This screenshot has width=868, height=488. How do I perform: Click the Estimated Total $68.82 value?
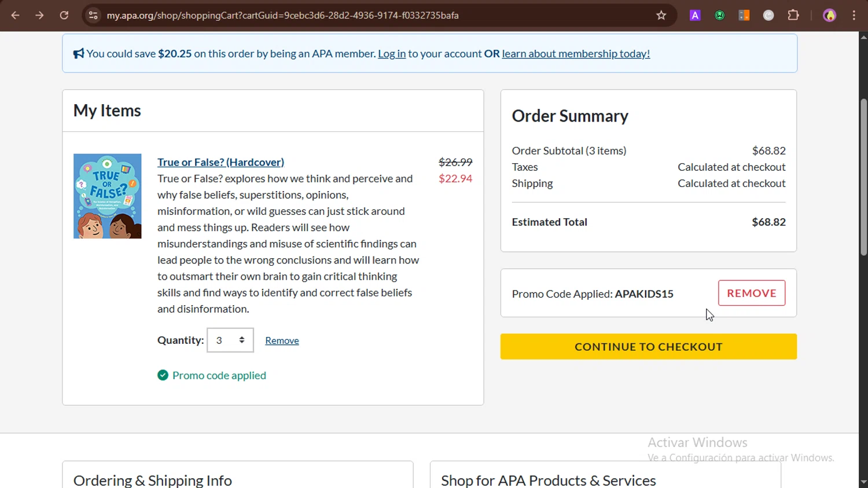(768, 222)
